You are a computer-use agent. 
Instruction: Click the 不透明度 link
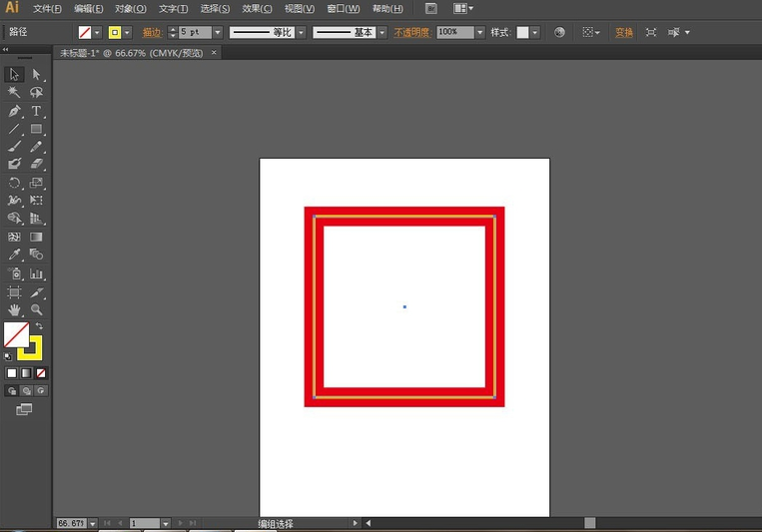coord(411,32)
